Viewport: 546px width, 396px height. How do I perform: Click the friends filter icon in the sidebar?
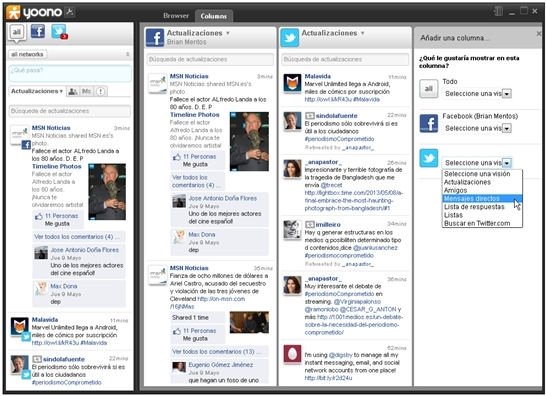pos(73,91)
